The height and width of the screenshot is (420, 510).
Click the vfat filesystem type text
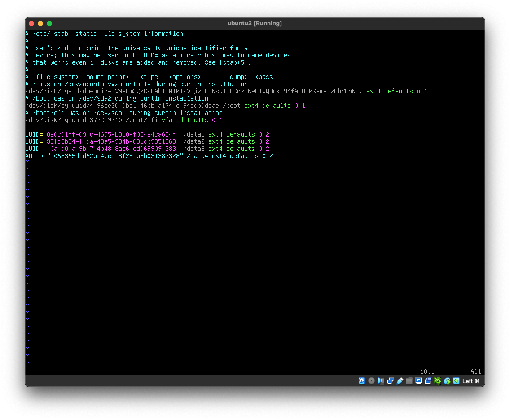[x=168, y=120]
